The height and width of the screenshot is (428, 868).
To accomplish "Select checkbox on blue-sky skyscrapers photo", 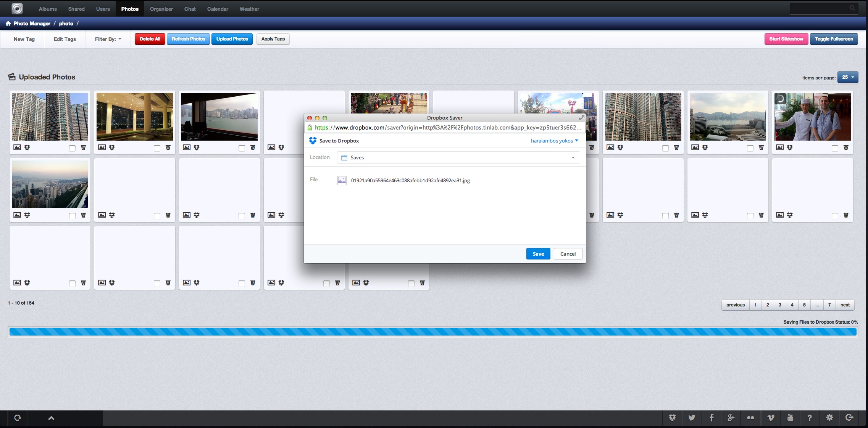I will (72, 148).
